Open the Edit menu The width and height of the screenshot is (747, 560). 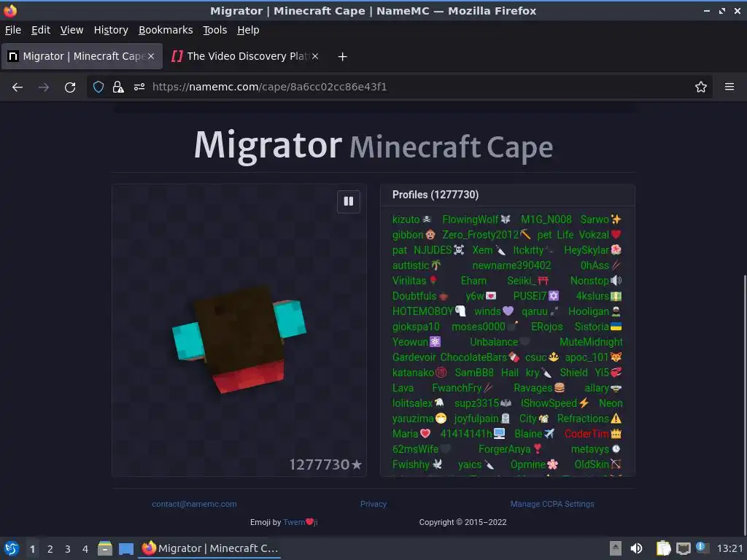[x=41, y=30]
